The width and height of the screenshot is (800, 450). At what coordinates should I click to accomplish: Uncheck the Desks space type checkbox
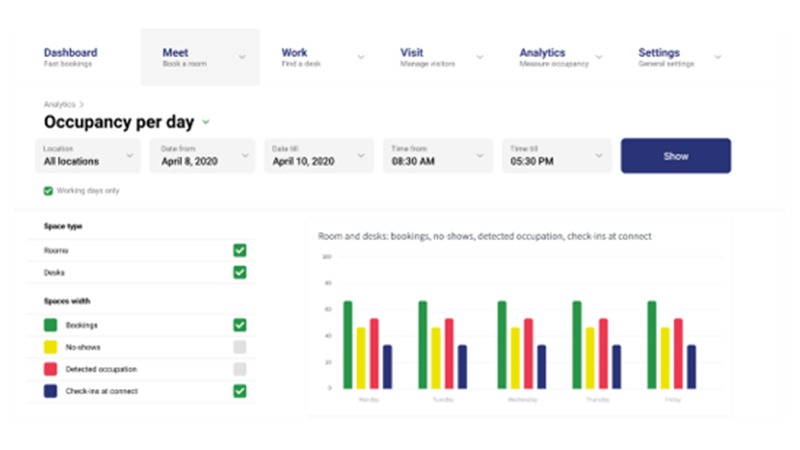[x=240, y=272]
